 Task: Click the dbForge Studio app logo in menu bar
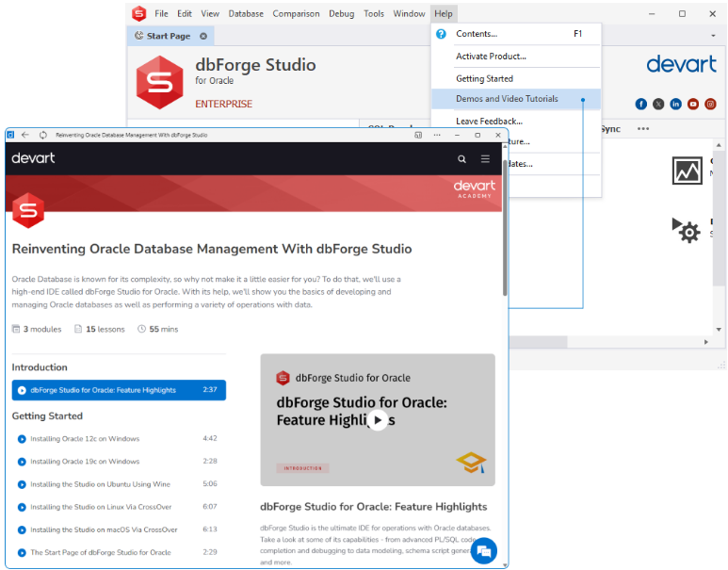coord(138,13)
